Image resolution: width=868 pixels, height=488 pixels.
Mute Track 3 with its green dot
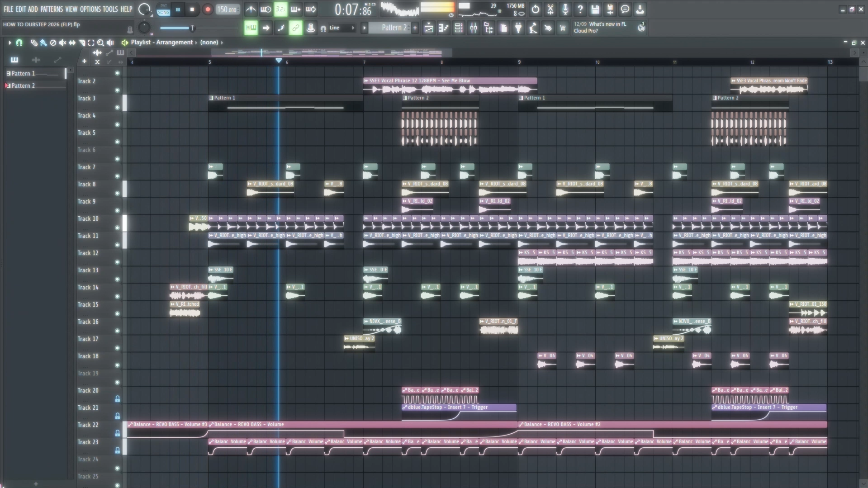(x=117, y=107)
